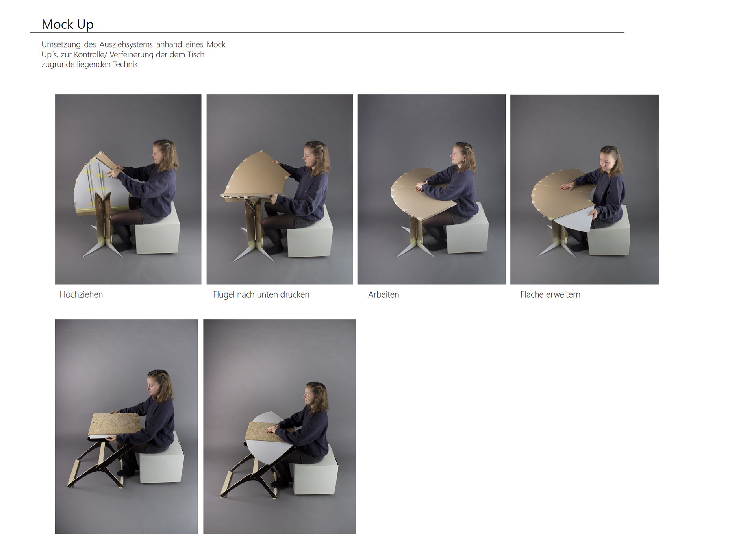
Task: Click the Hochziehen photo
Action: point(128,189)
